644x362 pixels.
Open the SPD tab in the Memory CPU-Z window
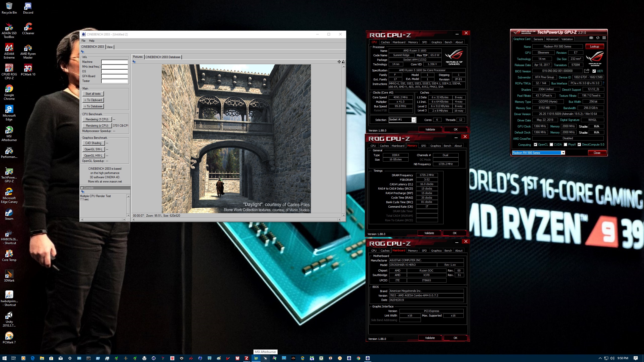pos(423,146)
